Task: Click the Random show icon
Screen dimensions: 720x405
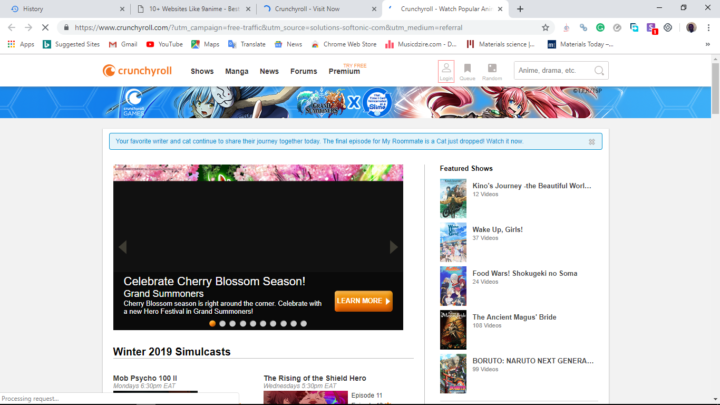Action: (492, 71)
